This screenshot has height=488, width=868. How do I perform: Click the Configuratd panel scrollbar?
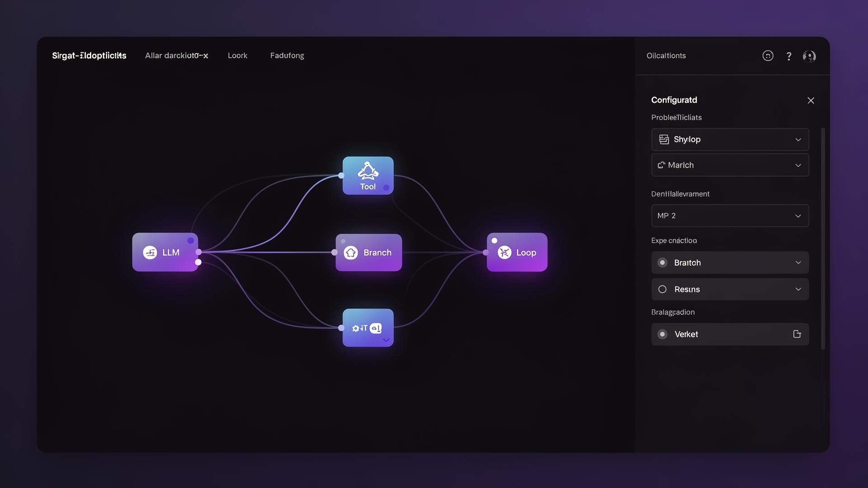(x=823, y=239)
